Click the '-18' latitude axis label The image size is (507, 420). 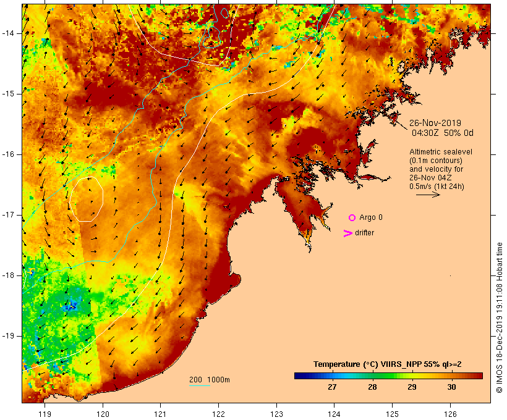tap(7, 275)
